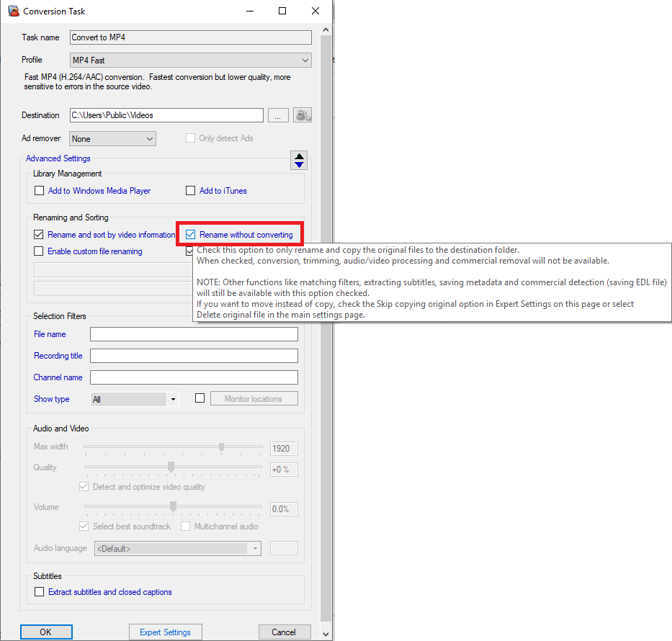Open the Audio language Default dropdown
The image size is (672, 641).
coord(178,548)
